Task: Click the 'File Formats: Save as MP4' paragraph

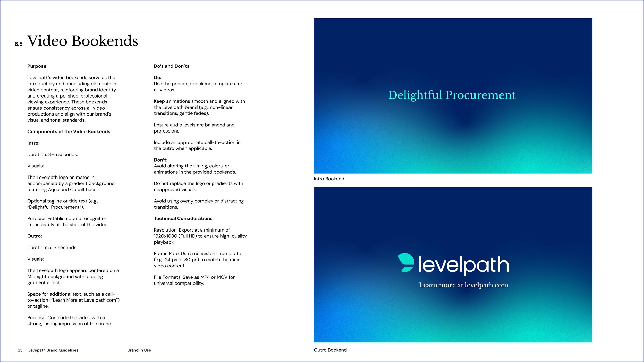Action: 194,280
